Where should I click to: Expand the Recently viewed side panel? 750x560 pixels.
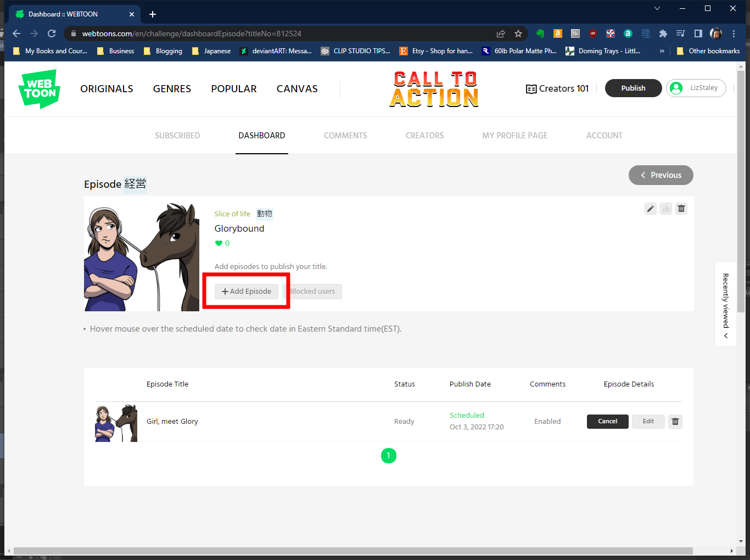(726, 304)
